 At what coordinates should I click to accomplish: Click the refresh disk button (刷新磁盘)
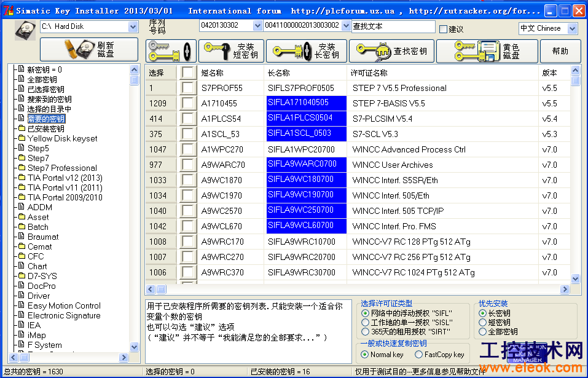(x=89, y=50)
